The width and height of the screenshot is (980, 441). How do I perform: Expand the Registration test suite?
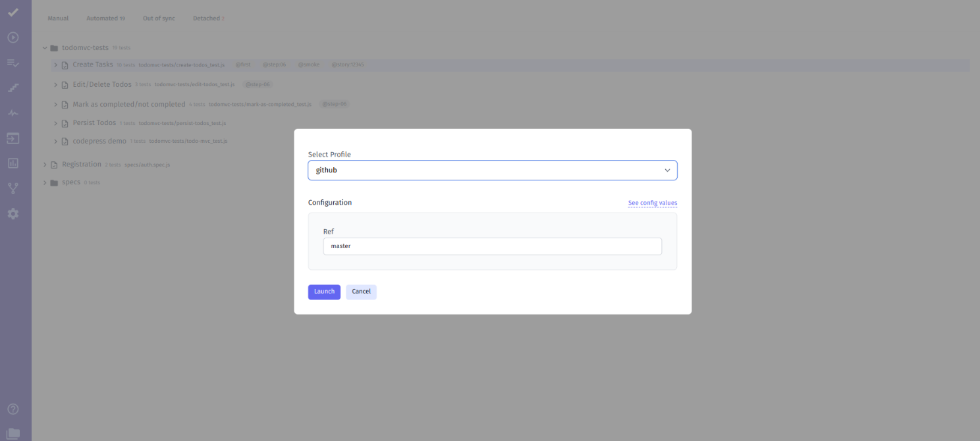44,164
